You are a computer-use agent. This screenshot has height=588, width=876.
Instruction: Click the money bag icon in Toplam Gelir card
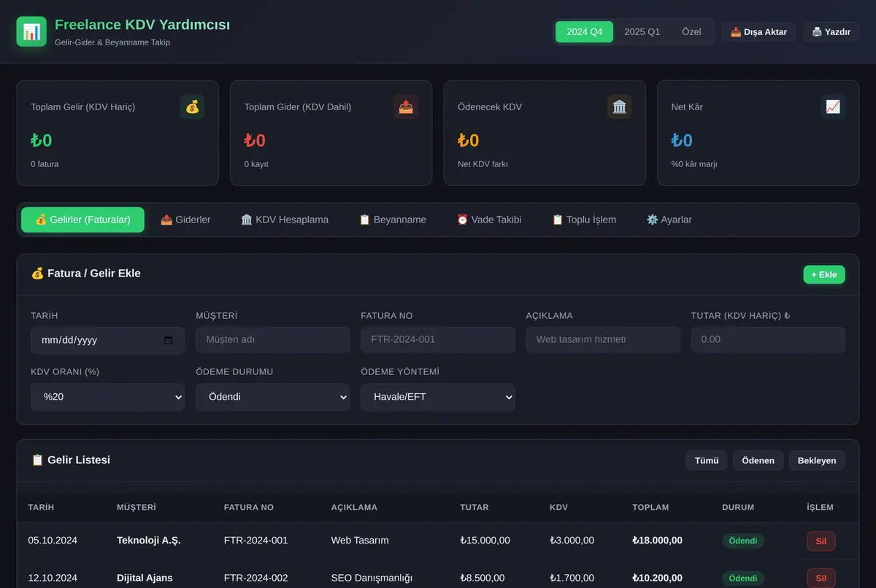tap(192, 107)
